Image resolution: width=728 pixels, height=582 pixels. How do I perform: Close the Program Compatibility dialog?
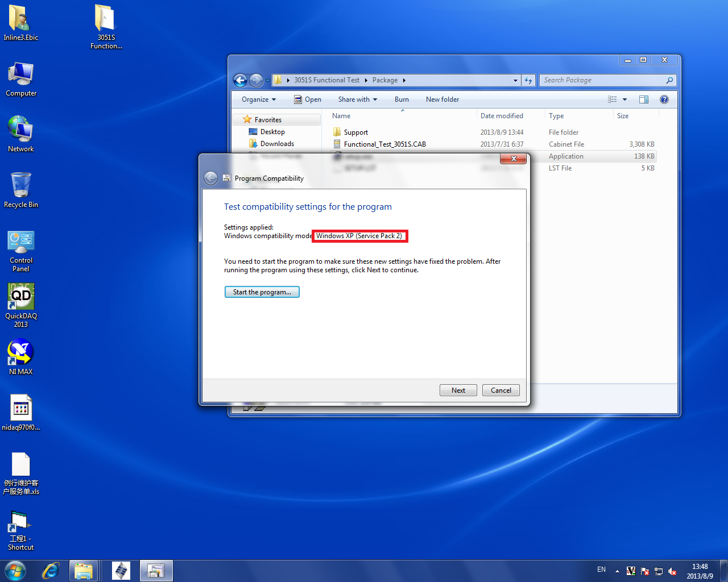pos(514,159)
